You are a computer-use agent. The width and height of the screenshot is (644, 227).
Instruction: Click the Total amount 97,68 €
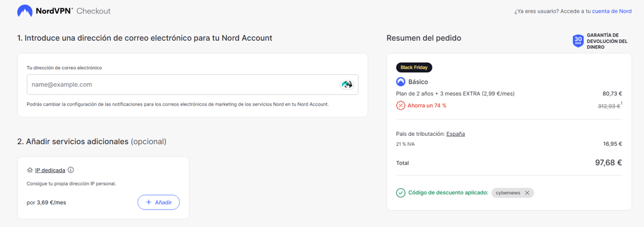[x=608, y=163]
